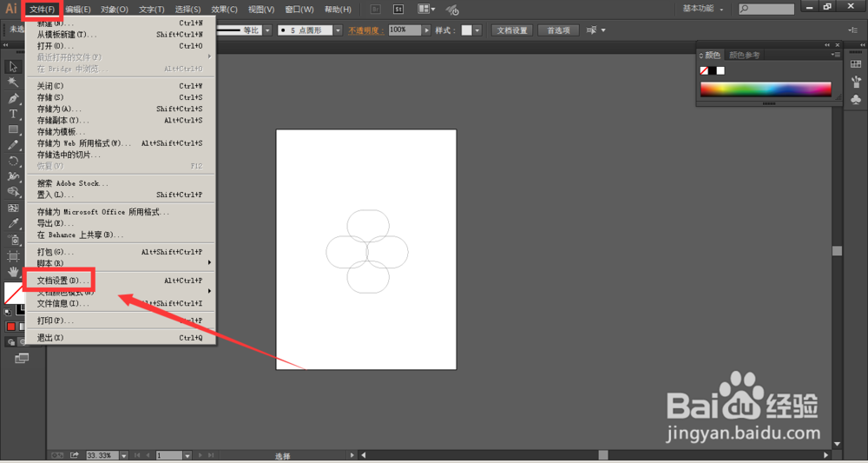Open the 基本功能 workspace dropdown
This screenshot has height=463, width=868.
point(703,9)
